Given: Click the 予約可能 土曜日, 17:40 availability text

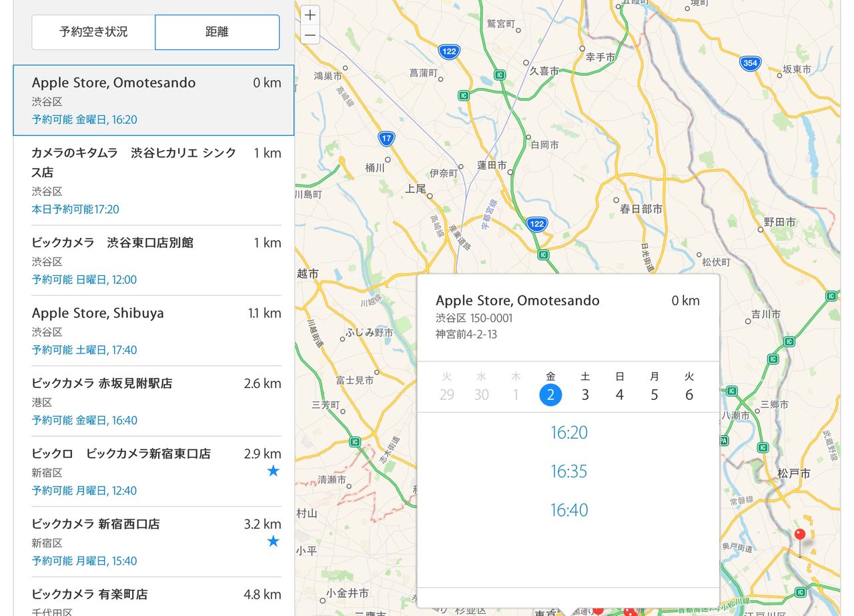Looking at the screenshot, I should point(84,350).
